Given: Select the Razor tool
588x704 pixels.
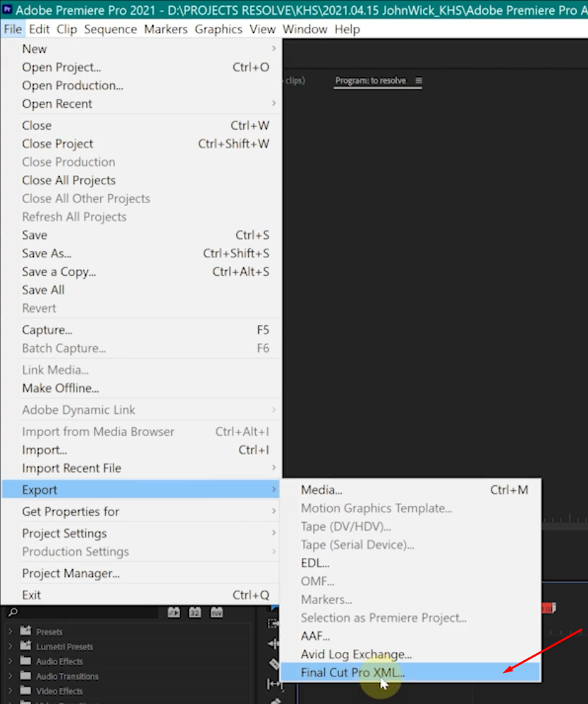Looking at the screenshot, I should tap(274, 664).
